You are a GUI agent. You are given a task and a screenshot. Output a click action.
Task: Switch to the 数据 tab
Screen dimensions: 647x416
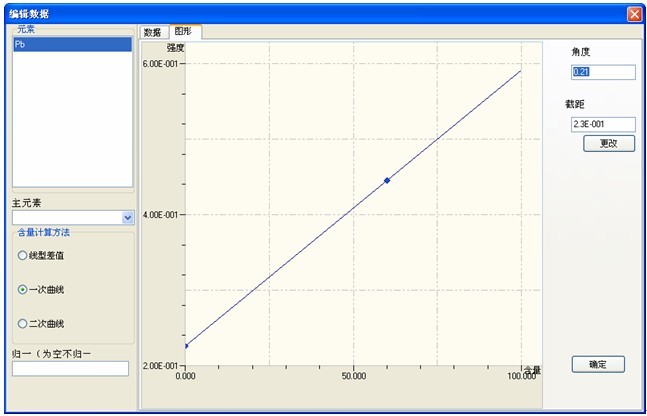click(x=153, y=32)
